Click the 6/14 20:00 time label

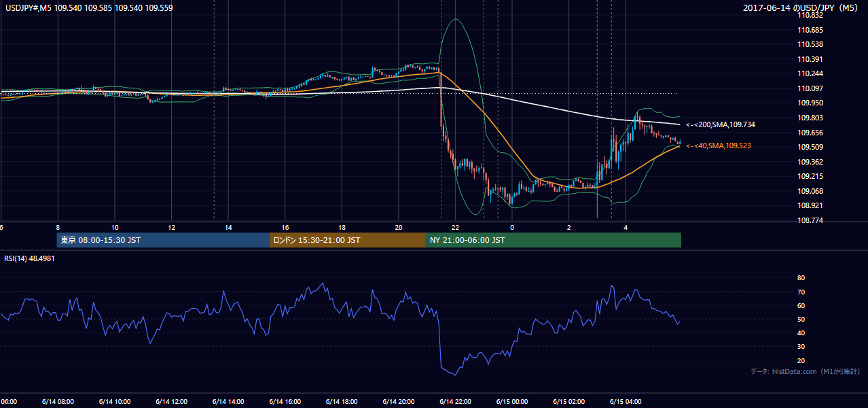(399, 401)
